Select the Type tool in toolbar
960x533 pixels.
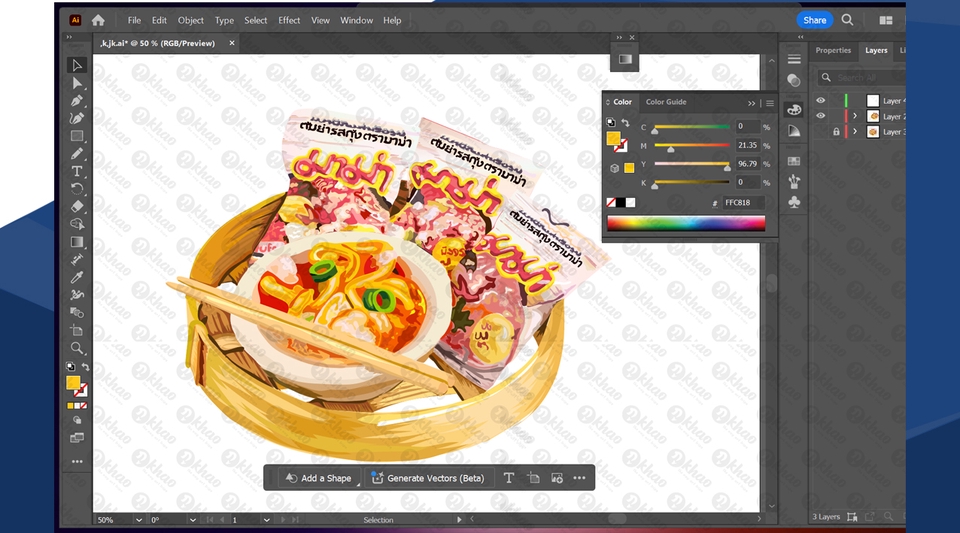[77, 171]
